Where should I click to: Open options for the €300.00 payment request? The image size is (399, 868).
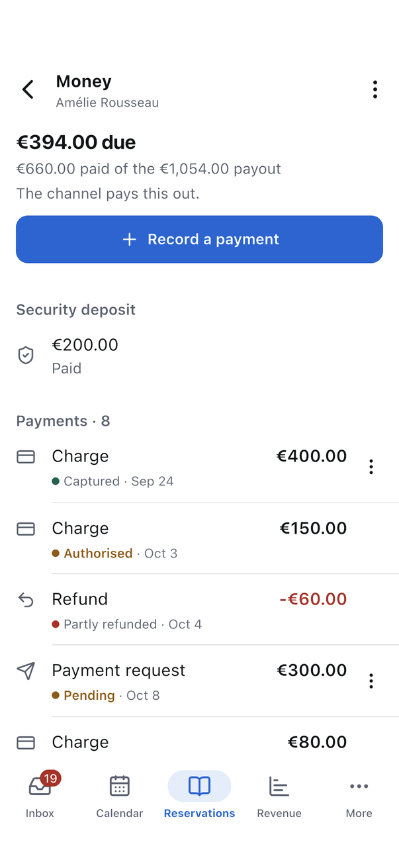[x=371, y=681]
